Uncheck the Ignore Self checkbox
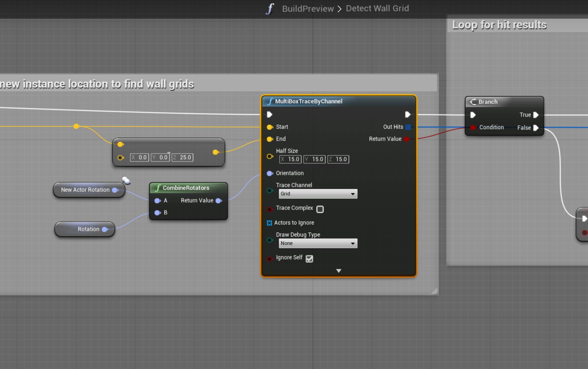Image resolution: width=588 pixels, height=369 pixels. (309, 259)
